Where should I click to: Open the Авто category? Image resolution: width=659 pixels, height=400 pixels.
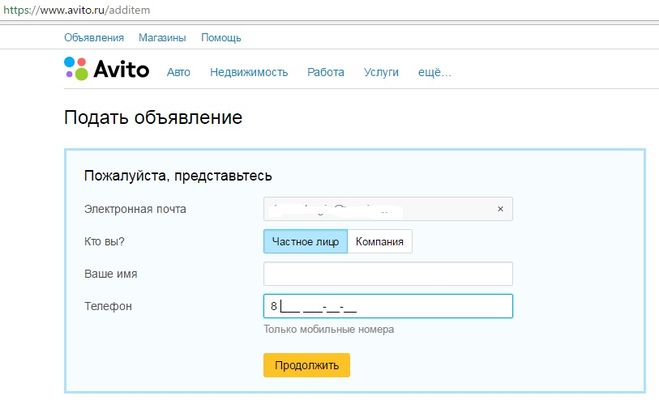click(x=179, y=72)
